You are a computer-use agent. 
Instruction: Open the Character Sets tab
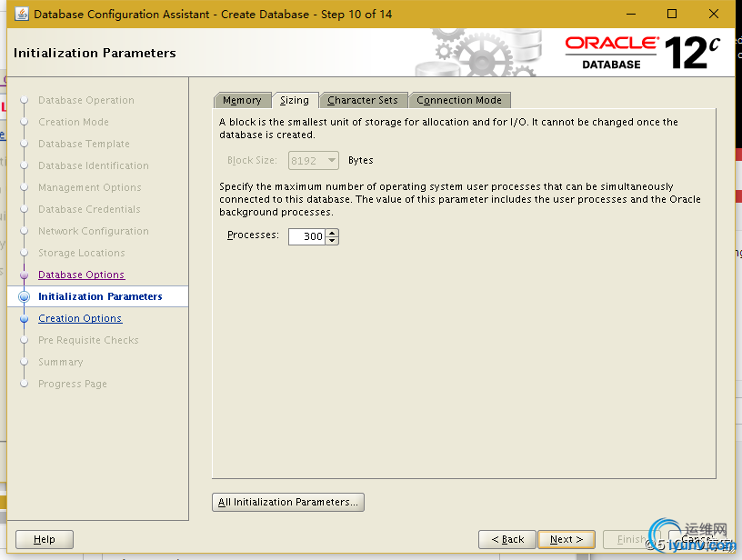363,100
